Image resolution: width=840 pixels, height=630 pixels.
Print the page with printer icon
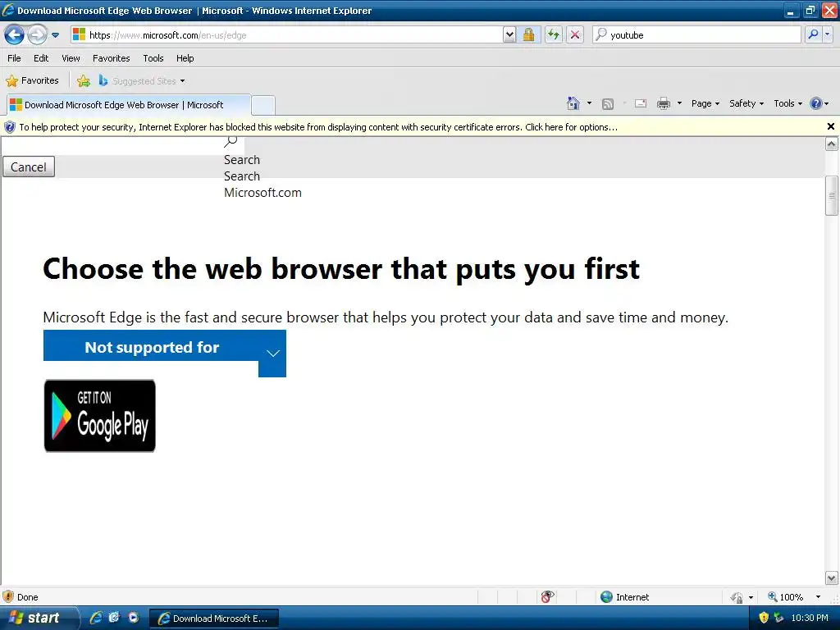pos(663,103)
